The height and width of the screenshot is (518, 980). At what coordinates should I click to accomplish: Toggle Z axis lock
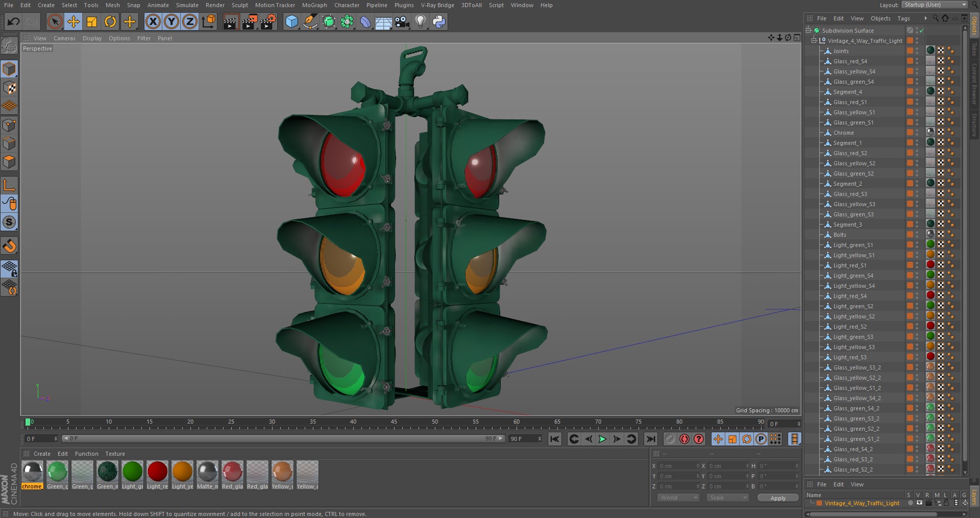pyautogui.click(x=190, y=21)
